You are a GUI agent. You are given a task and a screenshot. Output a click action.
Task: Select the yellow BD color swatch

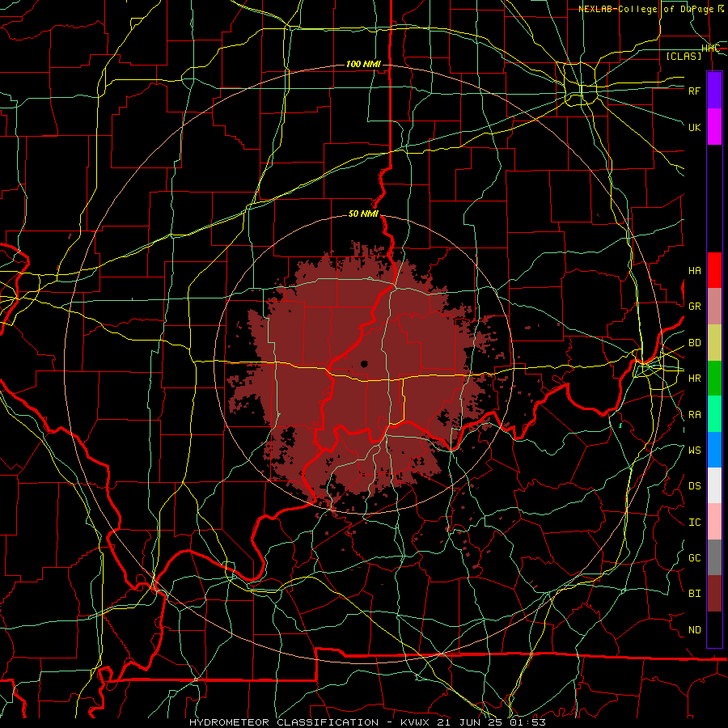(714, 343)
